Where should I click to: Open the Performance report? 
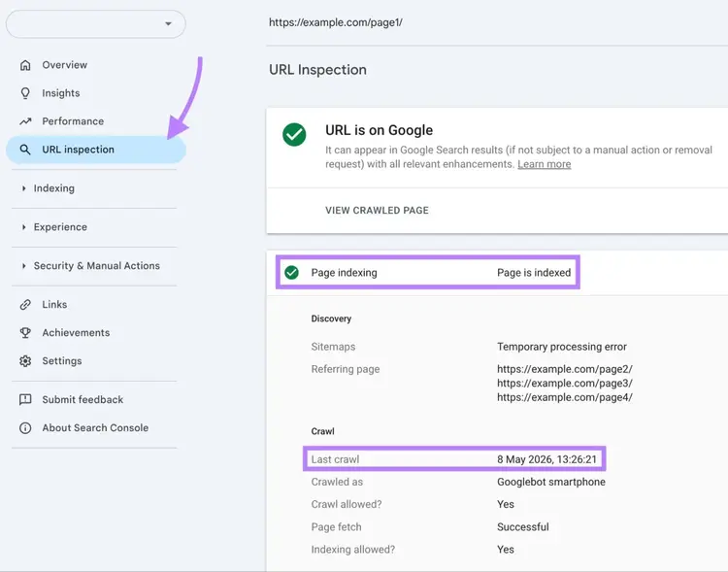(73, 121)
